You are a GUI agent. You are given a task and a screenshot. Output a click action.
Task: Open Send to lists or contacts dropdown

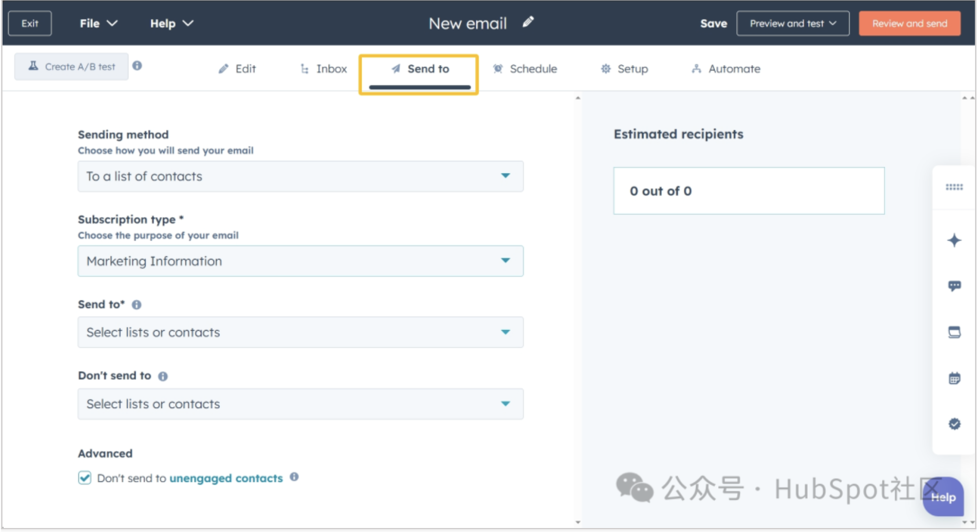coord(300,332)
